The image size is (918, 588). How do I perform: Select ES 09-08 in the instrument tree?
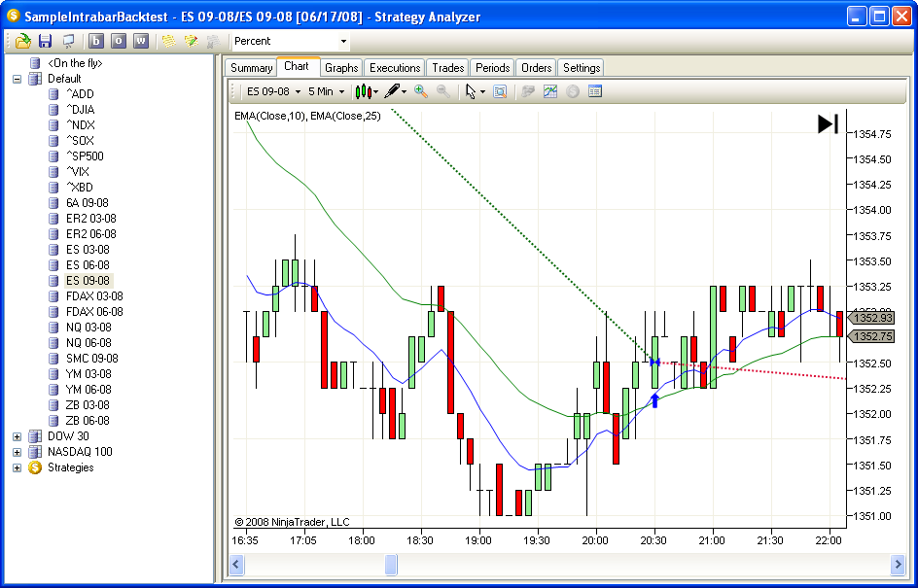coord(88,281)
